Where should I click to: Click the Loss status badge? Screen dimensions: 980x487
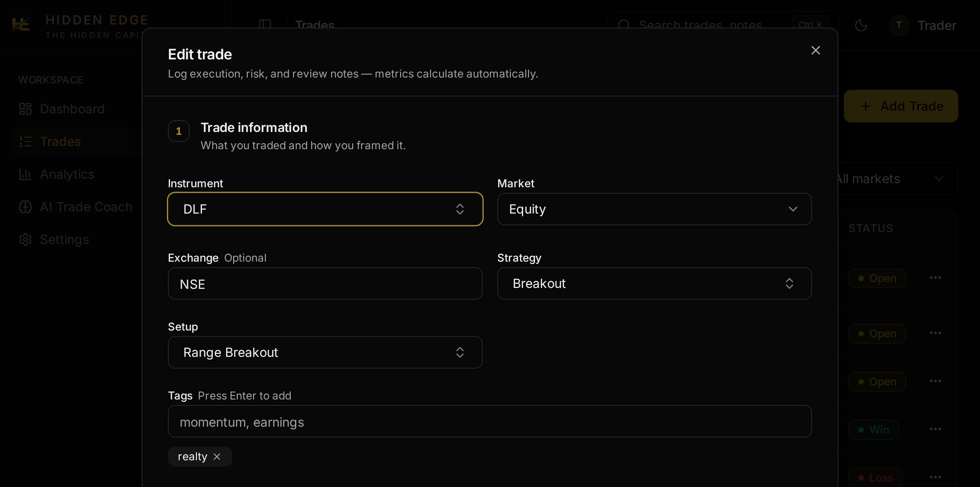click(875, 477)
